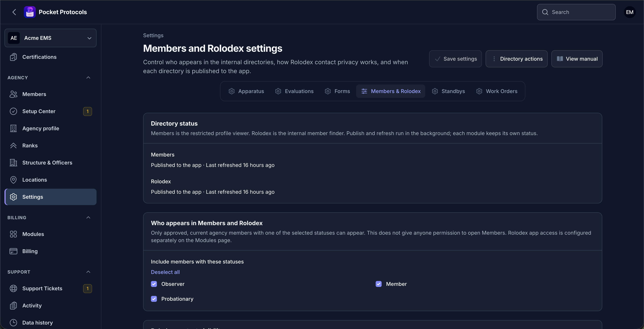This screenshot has height=329, width=644.
Task: Click the Standbys tab gear icon
Action: (x=435, y=91)
